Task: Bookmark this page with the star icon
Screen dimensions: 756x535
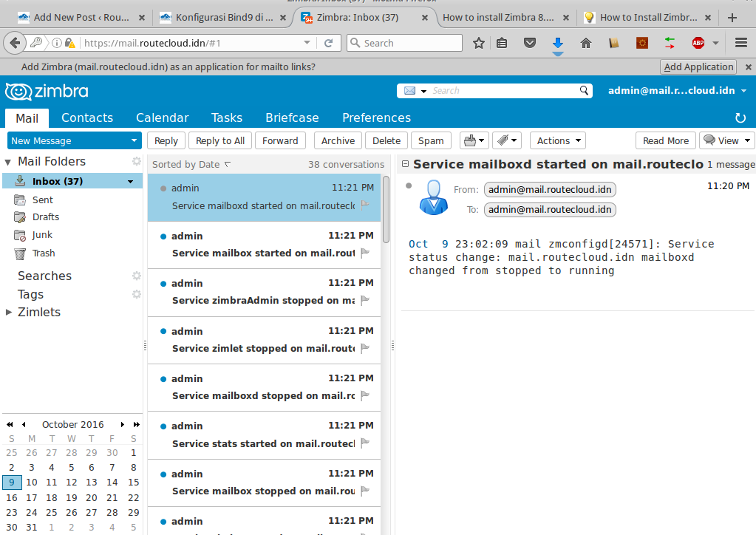Action: click(x=478, y=43)
